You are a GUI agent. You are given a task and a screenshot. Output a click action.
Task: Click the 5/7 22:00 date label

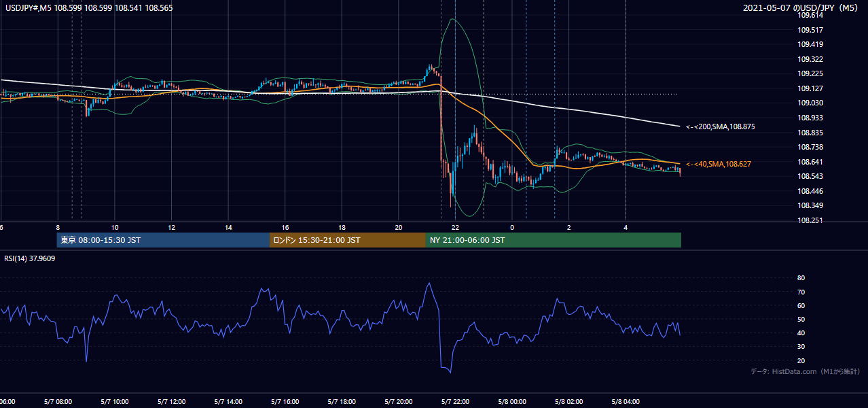[455, 402]
